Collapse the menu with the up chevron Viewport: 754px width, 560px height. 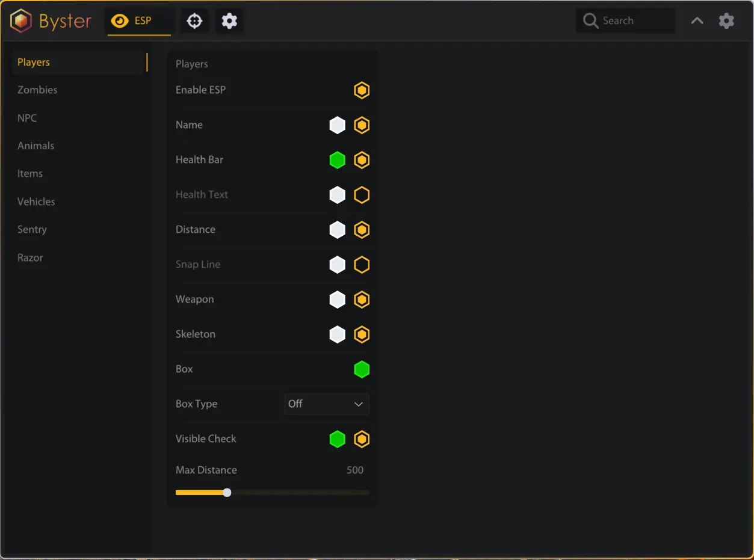[697, 21]
